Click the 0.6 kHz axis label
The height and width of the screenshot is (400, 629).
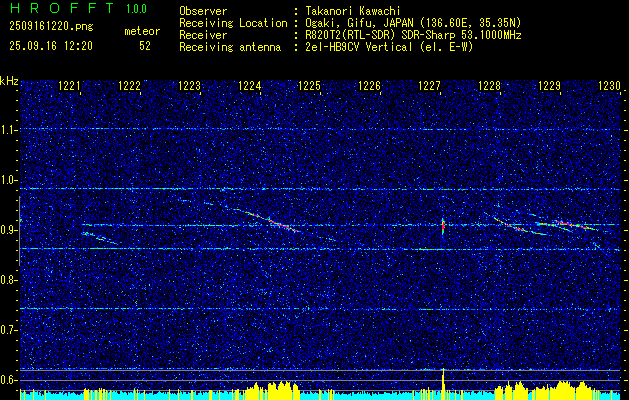(8, 380)
